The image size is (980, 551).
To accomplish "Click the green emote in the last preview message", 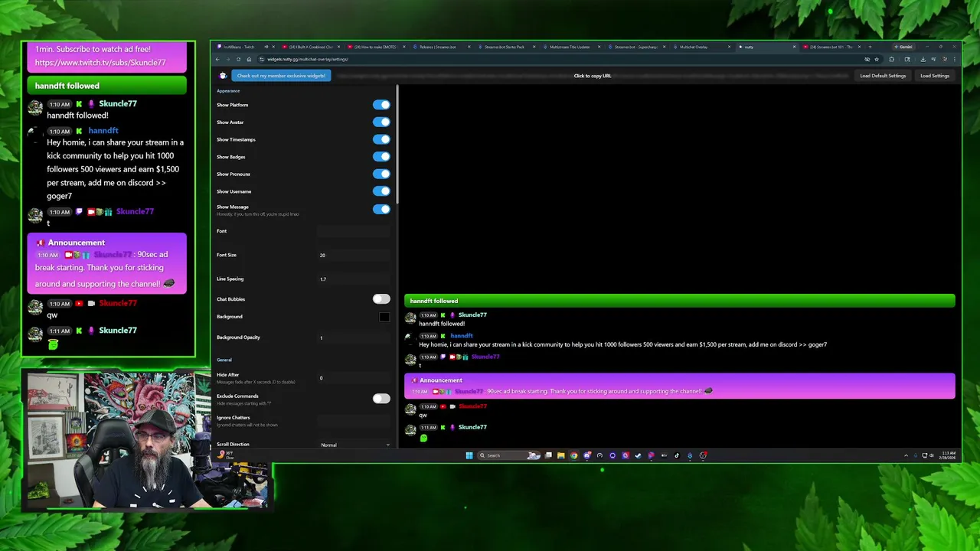I will [423, 438].
